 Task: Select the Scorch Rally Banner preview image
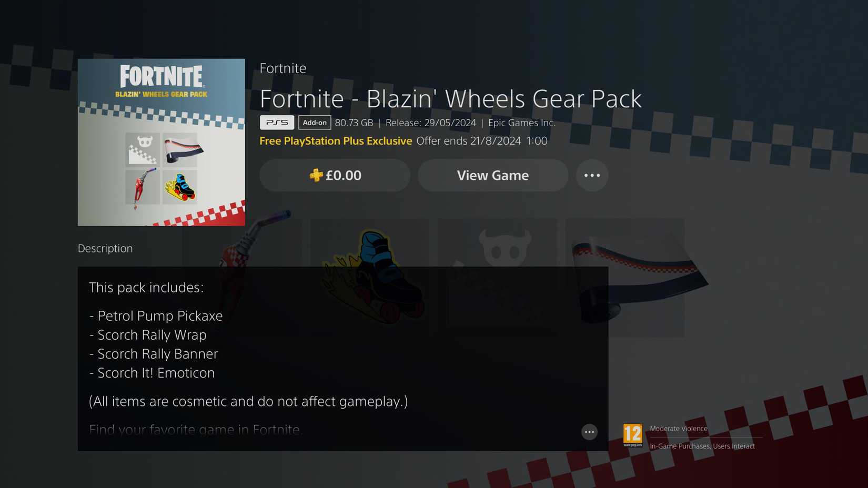(497, 278)
